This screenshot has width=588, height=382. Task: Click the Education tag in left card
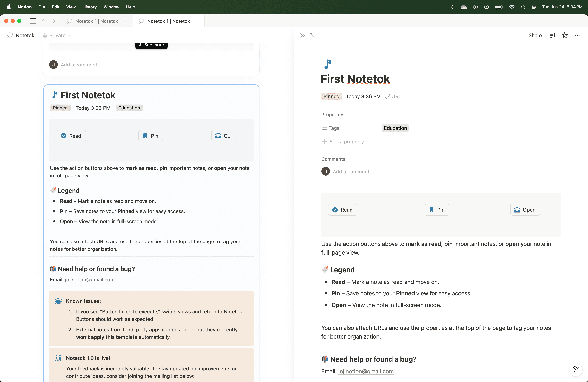[129, 108]
